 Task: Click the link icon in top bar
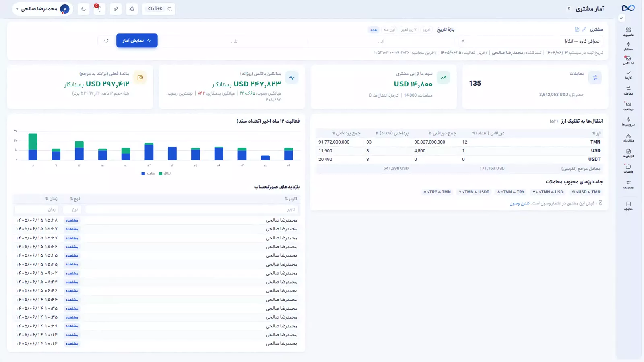[116, 9]
